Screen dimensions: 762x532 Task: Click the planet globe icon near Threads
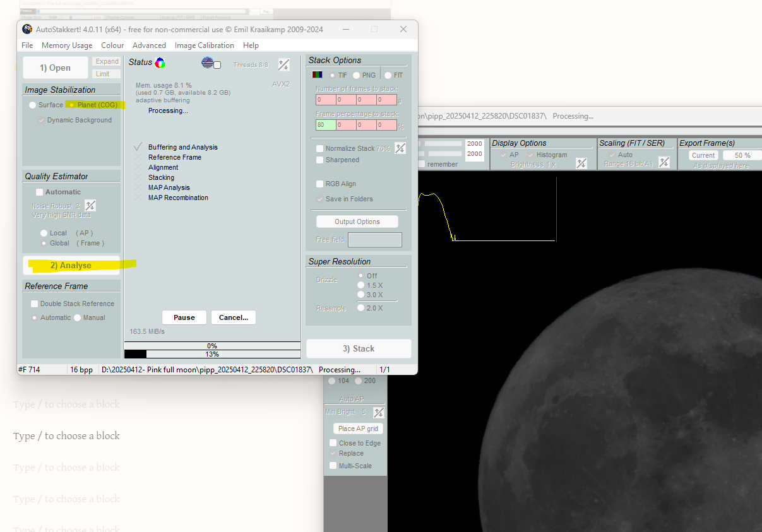[x=208, y=63]
